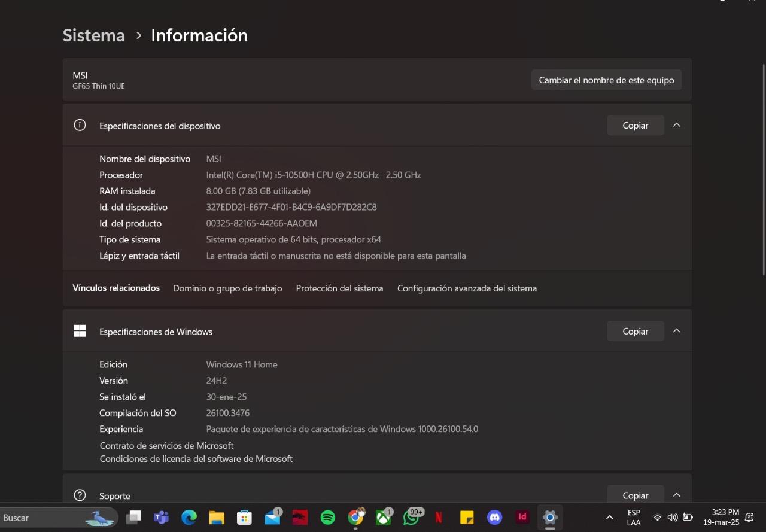Image resolution: width=766 pixels, height=532 pixels.
Task: Click the model name GF65 Thin 10UE
Action: [99, 86]
